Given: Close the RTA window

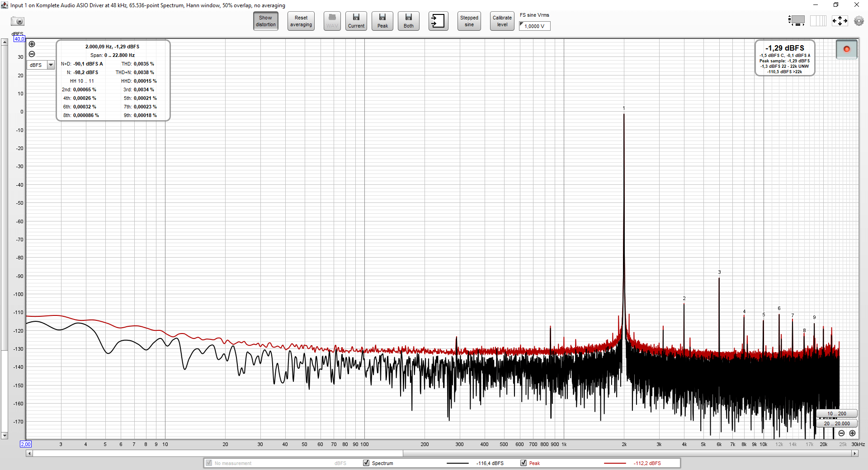Looking at the screenshot, I should (x=857, y=5).
